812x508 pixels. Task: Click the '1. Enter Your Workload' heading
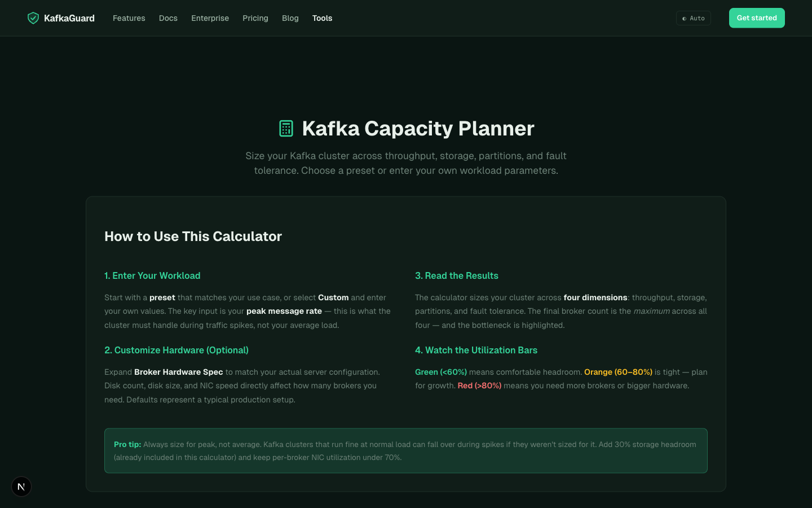[152, 275]
